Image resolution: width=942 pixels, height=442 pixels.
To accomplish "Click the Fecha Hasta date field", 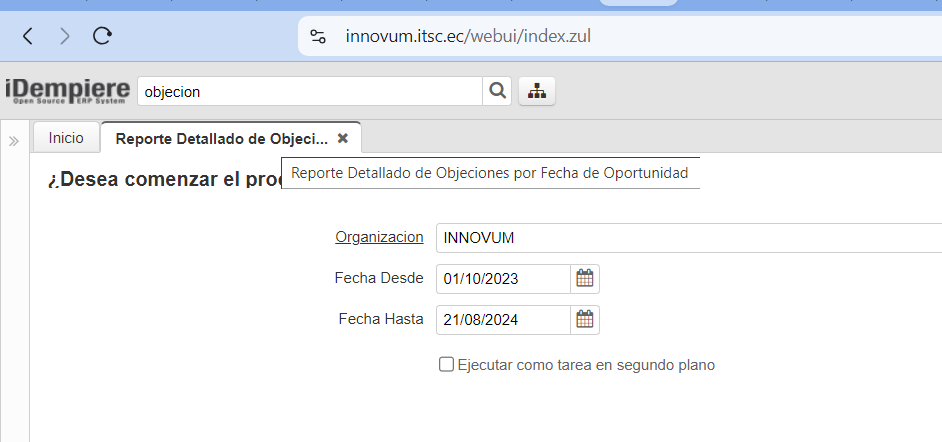I will (x=503, y=320).
